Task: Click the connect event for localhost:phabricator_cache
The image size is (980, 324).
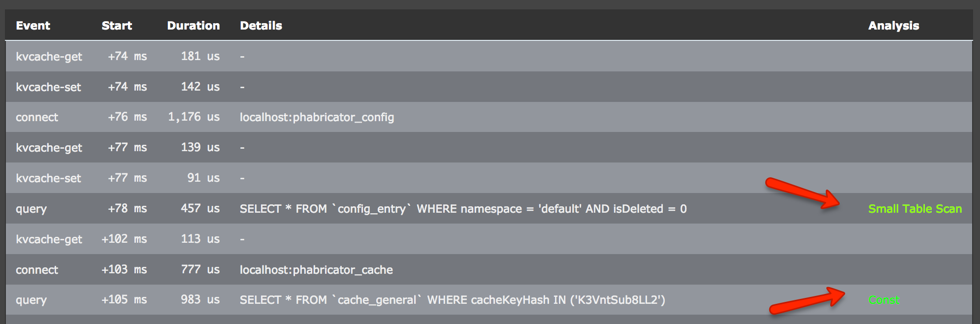Action: [x=37, y=269]
